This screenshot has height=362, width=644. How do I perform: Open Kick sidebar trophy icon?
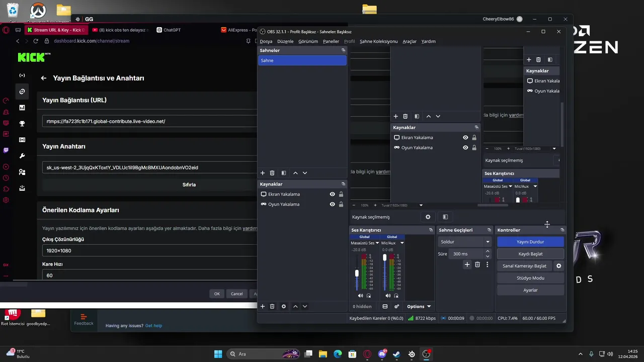tap(22, 124)
